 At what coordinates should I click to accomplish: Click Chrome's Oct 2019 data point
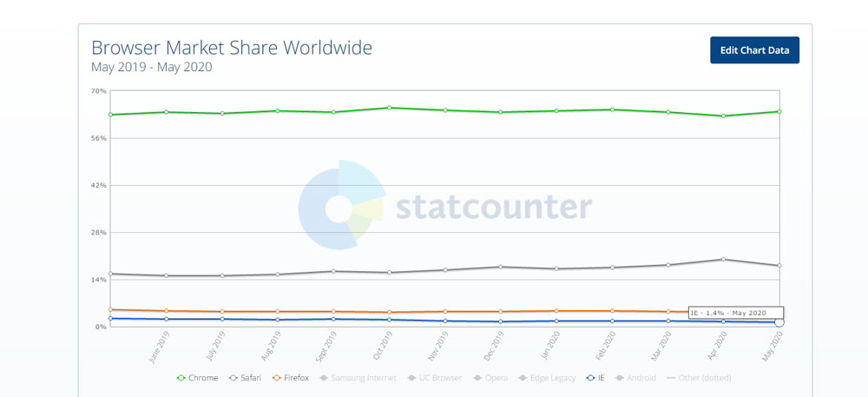[389, 108]
